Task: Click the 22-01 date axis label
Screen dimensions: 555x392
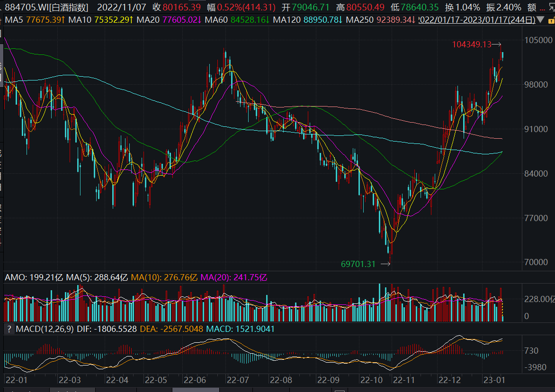Action: (16, 380)
